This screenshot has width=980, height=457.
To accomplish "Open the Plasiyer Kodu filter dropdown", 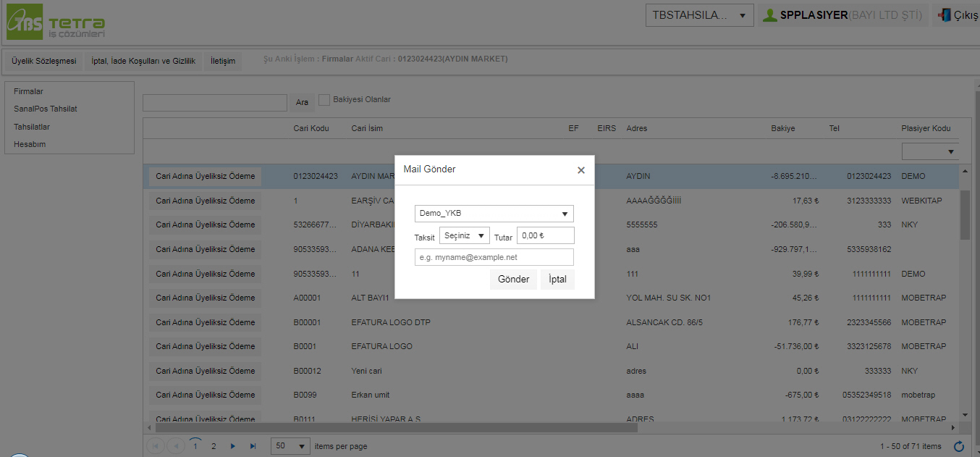I will pyautogui.click(x=930, y=151).
